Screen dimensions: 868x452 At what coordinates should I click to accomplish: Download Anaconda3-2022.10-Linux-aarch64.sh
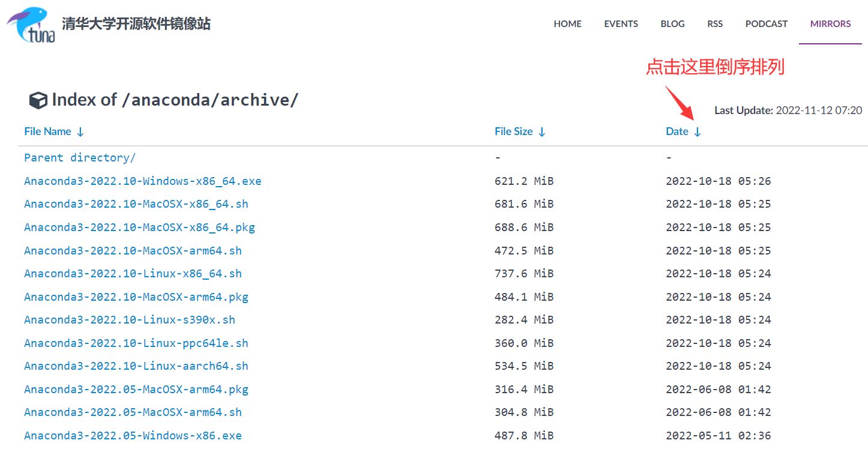[136, 366]
